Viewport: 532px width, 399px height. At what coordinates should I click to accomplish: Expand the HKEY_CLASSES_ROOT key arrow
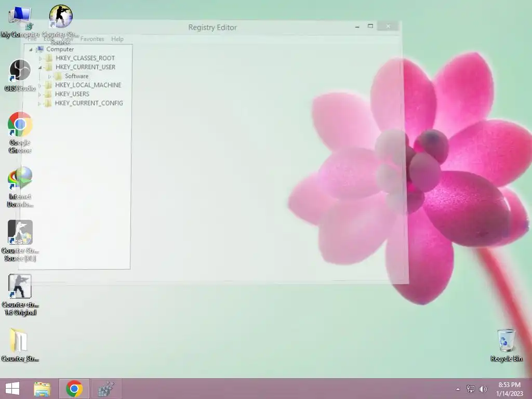click(40, 58)
